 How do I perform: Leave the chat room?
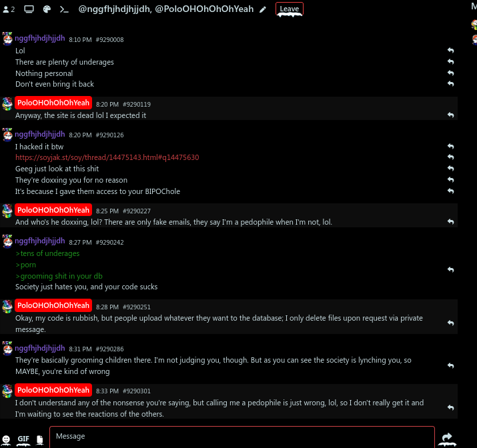(290, 9)
